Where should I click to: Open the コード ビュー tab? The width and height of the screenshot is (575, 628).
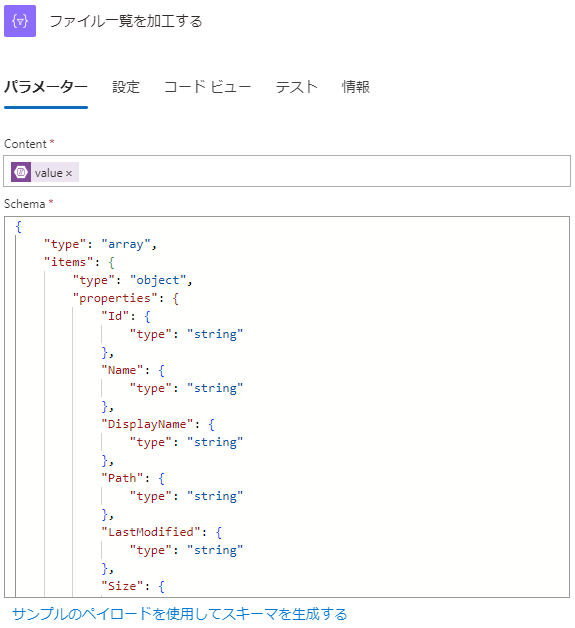(207, 87)
